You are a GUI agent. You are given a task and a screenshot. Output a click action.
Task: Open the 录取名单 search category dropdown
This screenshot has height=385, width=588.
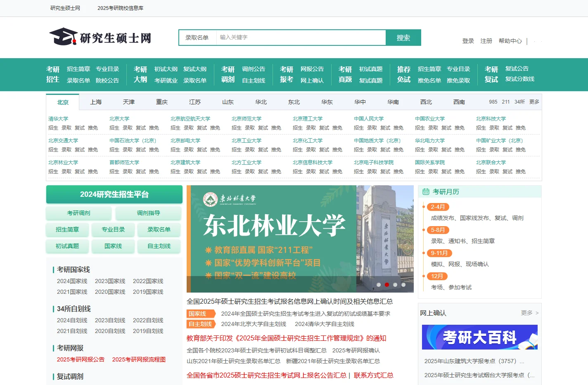click(197, 38)
